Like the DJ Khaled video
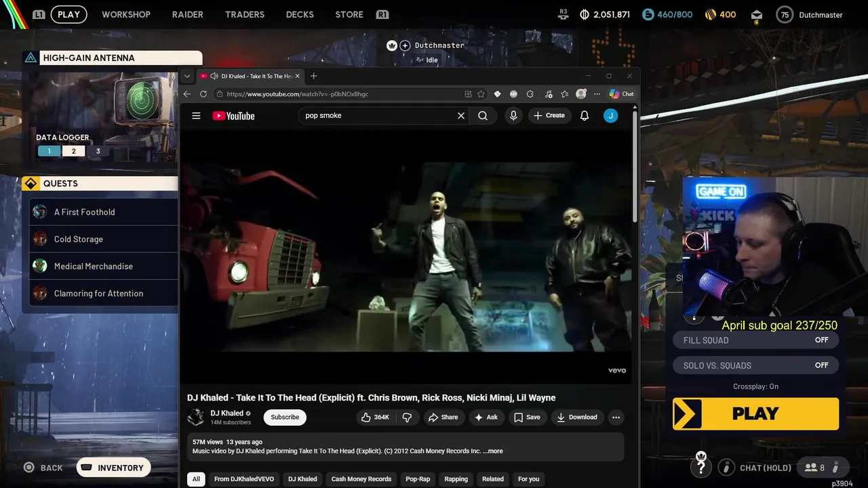The height and width of the screenshot is (488, 868). click(x=376, y=418)
